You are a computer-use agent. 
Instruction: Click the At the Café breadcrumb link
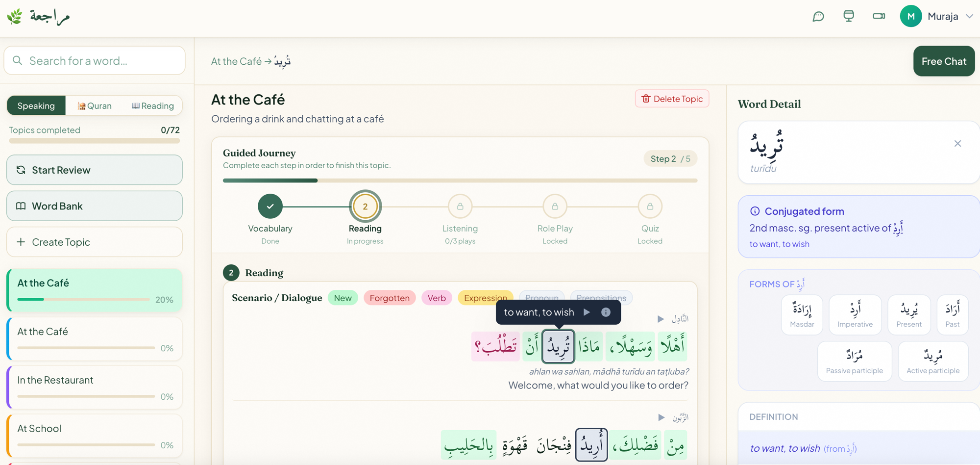(x=236, y=61)
